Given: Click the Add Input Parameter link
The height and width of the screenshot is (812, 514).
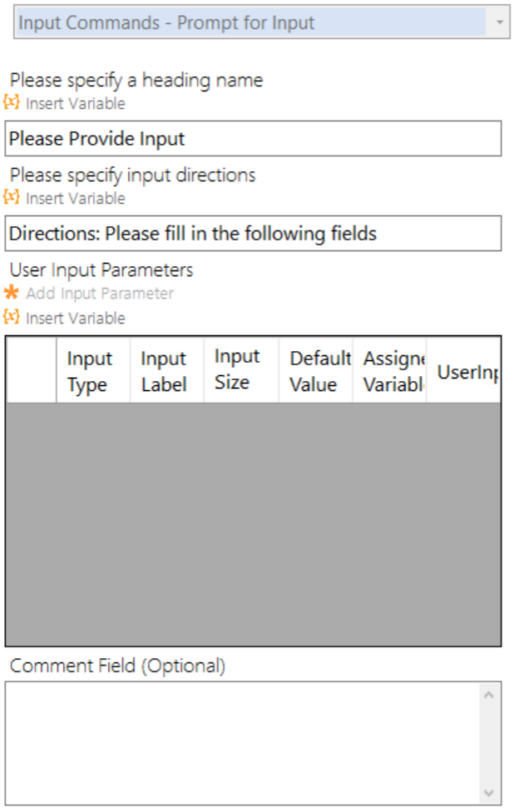Looking at the screenshot, I should click(100, 294).
